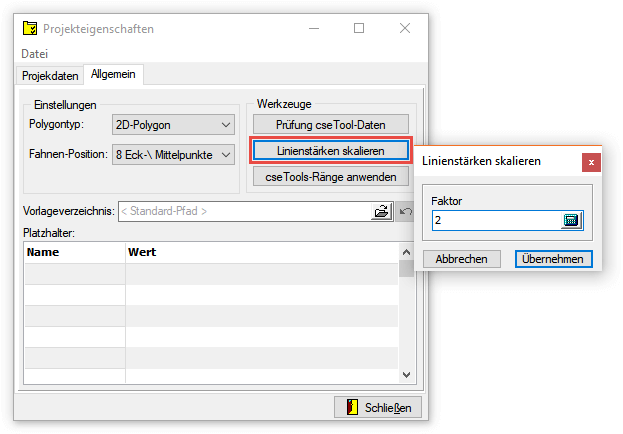Select the Allgemein tab
The width and height of the screenshot is (623, 434).
(x=114, y=75)
